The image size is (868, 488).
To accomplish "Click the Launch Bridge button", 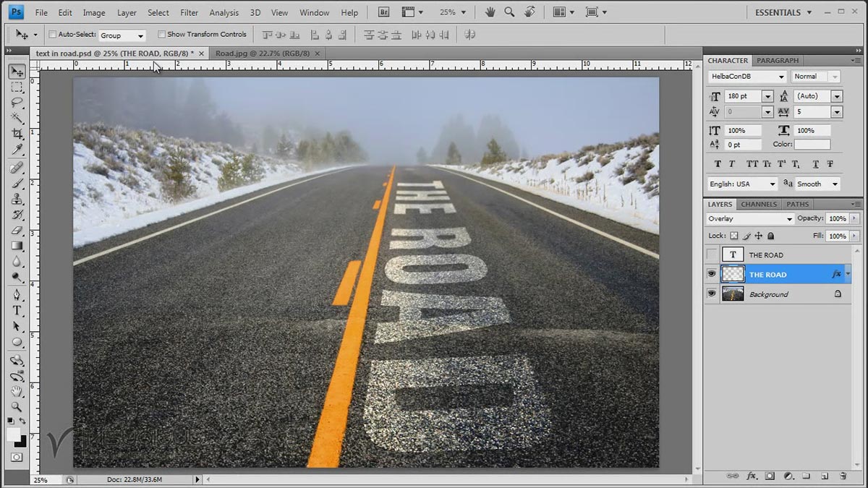I will (383, 12).
